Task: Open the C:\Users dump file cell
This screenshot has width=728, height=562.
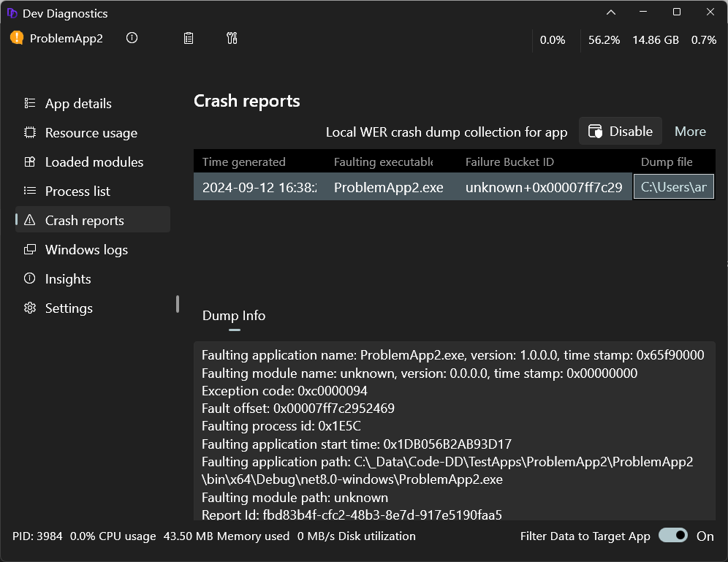Action: point(674,186)
